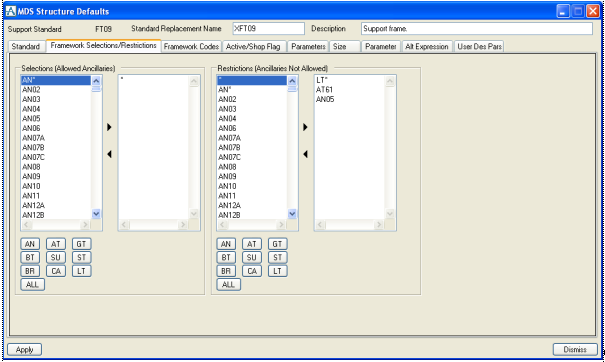Select LT* in Restrictions not-allowed list
Viewport: 605px width, 362px height.
(350, 80)
